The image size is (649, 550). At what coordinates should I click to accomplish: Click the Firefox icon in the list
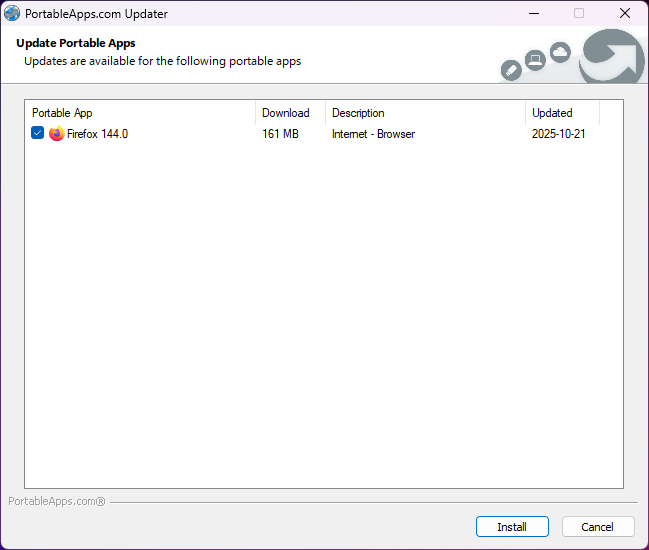56,134
